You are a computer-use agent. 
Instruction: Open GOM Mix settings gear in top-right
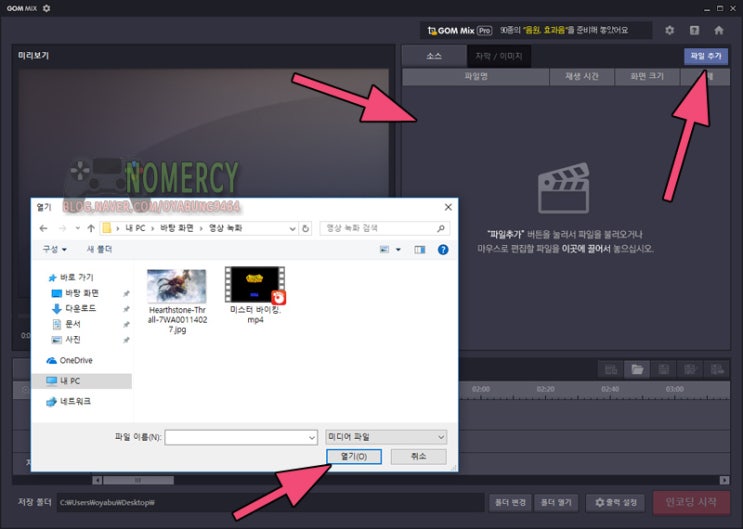point(669,30)
